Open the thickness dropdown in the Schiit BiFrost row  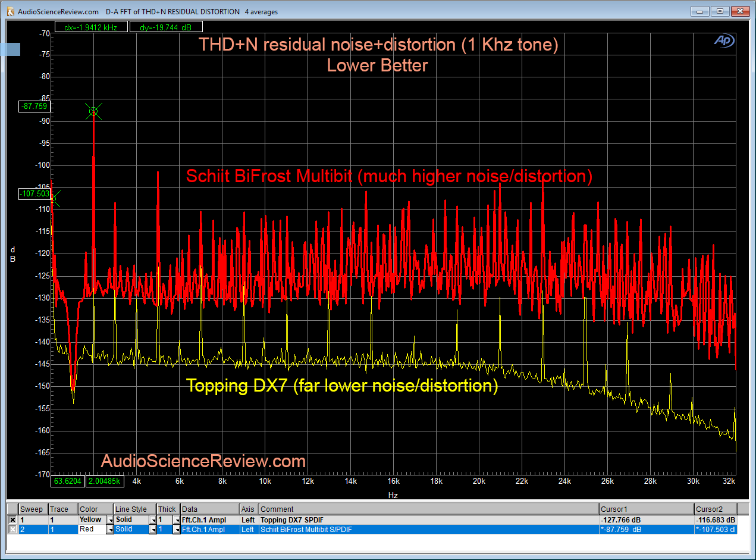[176, 529]
